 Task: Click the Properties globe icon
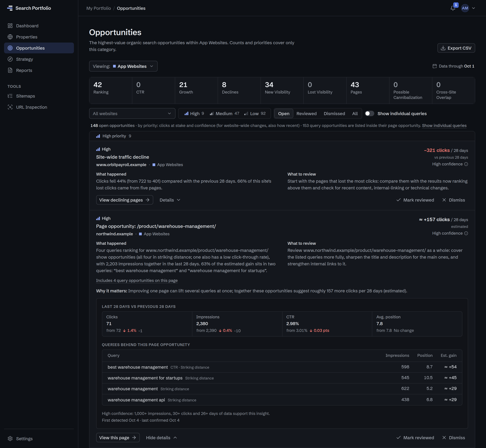coord(10,37)
